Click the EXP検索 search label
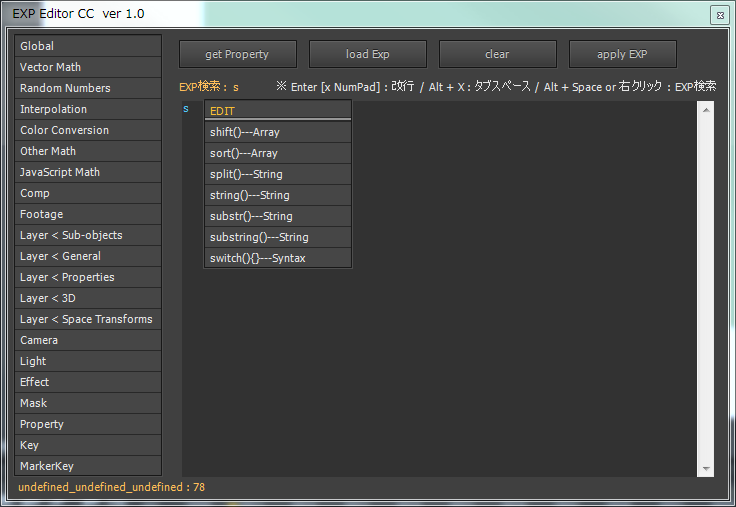 click(203, 87)
